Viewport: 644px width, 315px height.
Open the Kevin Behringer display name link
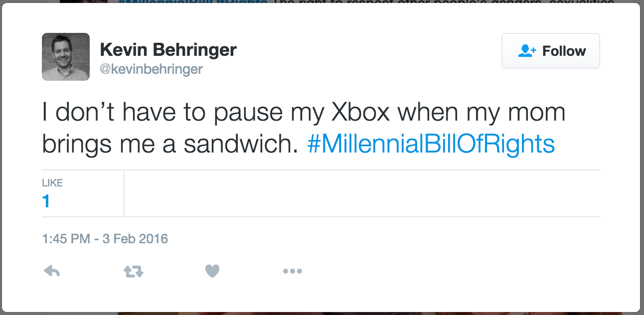point(168,49)
